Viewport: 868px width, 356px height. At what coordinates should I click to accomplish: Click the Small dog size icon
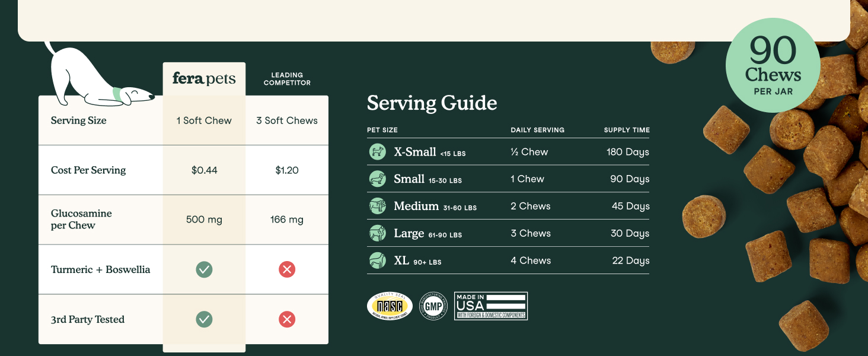tap(377, 179)
